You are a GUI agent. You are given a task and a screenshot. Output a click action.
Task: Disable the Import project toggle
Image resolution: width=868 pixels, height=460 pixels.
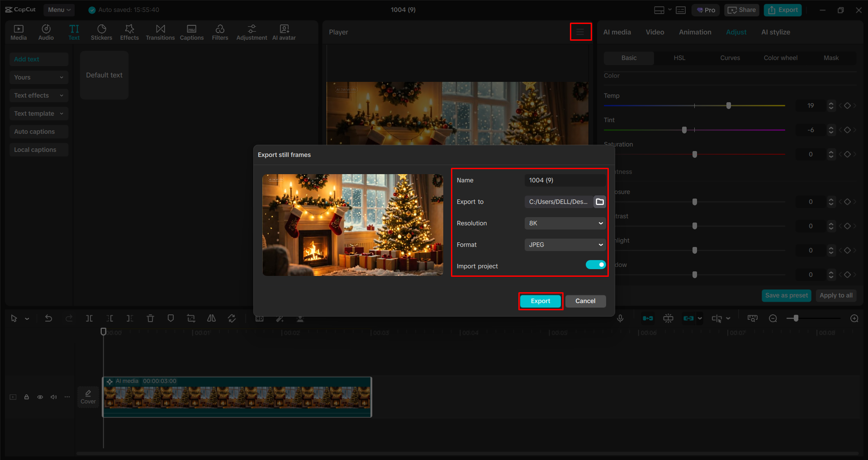(595, 265)
